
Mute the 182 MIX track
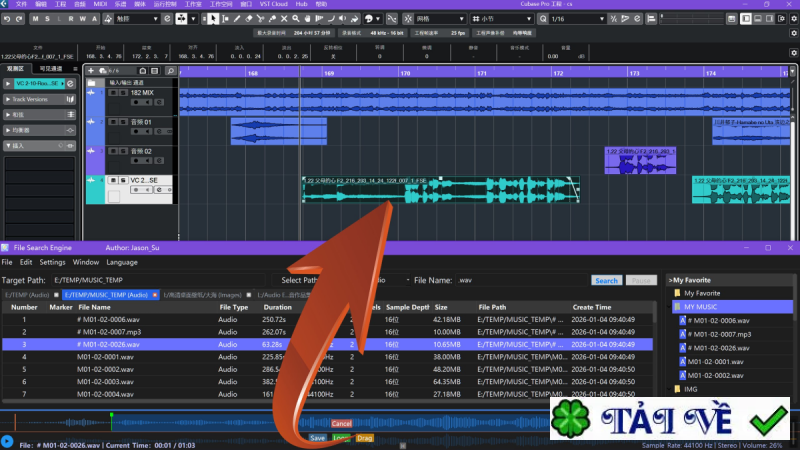112,93
